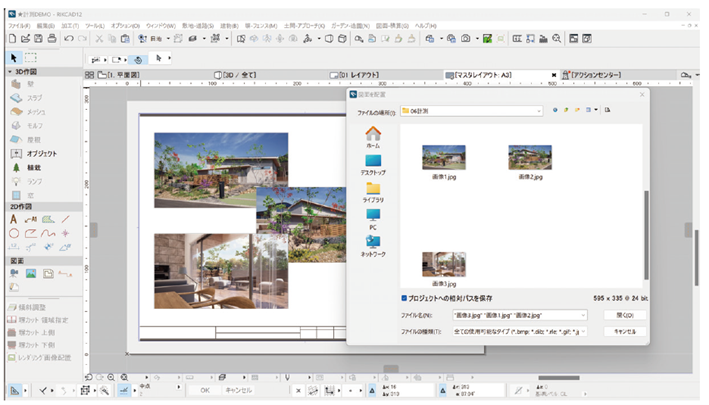Image resolution: width=709 pixels, height=405 pixels.
Task: Click the Undo icon in the toolbar
Action: point(68,38)
